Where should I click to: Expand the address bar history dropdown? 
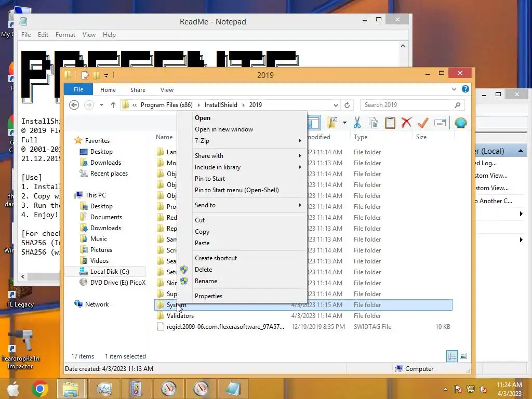pyautogui.click(x=336, y=105)
